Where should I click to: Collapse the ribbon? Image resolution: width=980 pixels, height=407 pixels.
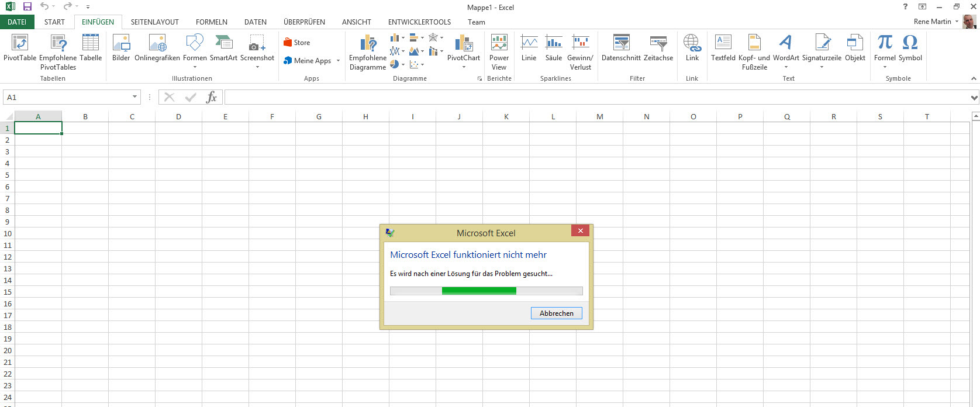(974, 78)
